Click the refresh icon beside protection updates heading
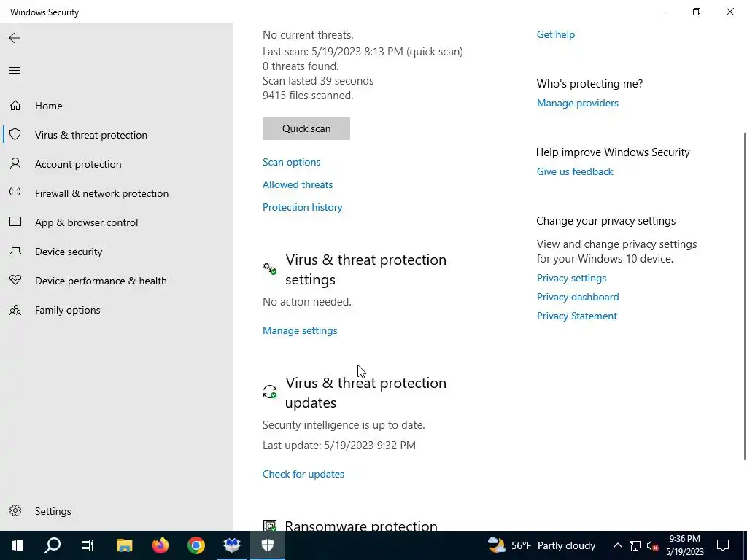The image size is (747, 560). 270,392
